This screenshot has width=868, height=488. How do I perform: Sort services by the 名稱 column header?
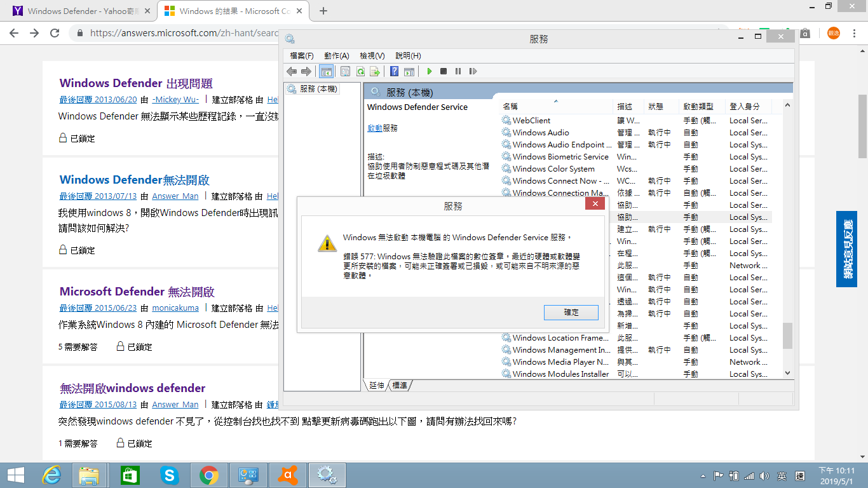pos(557,106)
